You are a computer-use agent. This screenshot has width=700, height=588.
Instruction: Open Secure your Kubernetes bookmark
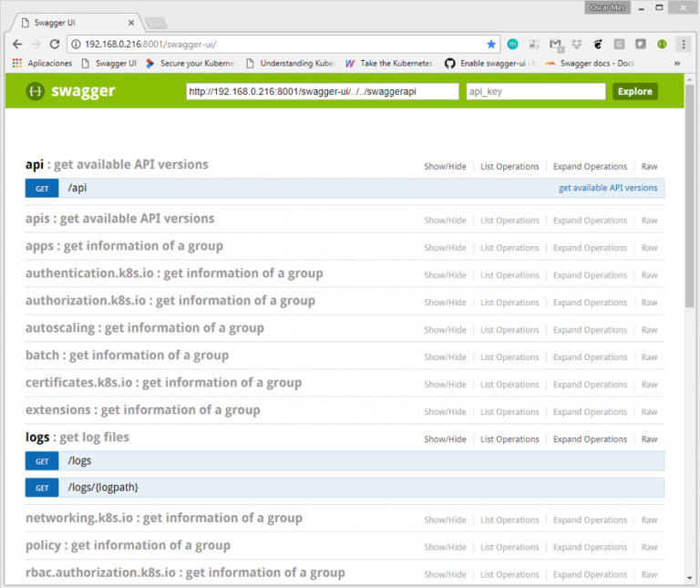click(x=190, y=64)
